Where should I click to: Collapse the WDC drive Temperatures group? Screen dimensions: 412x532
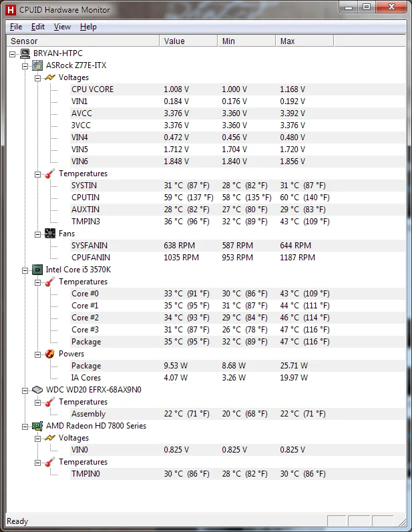pyautogui.click(x=37, y=403)
